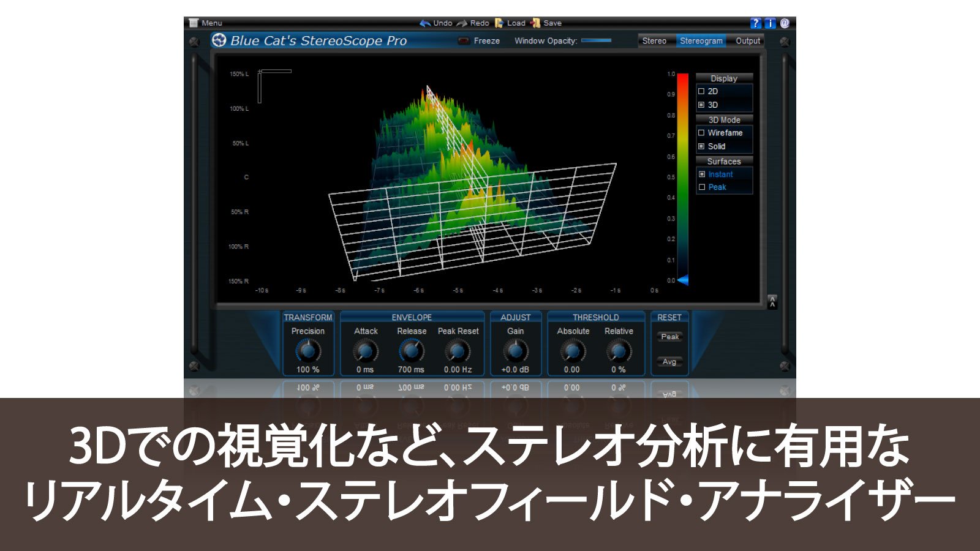980x551 pixels.
Task: Click the Blue Cat logo icon
Action: point(219,40)
